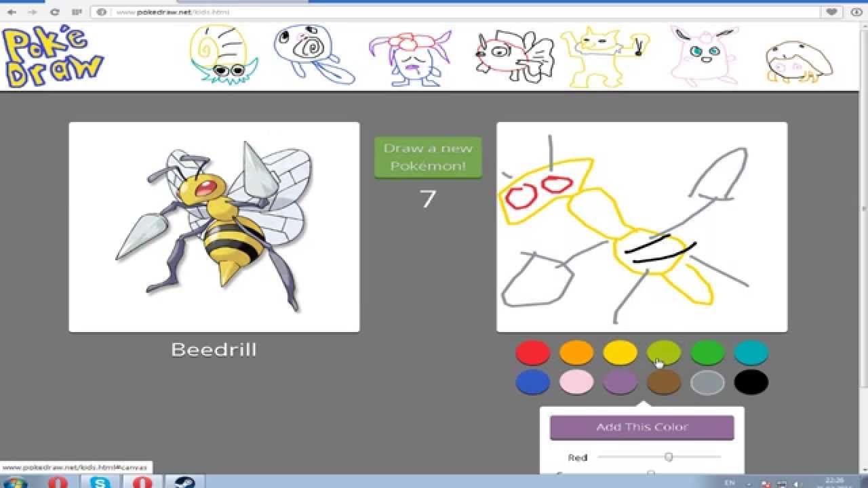Screen dimensions: 868x488
Task: Click the heart bookmark icon
Action: pyautogui.click(x=831, y=12)
